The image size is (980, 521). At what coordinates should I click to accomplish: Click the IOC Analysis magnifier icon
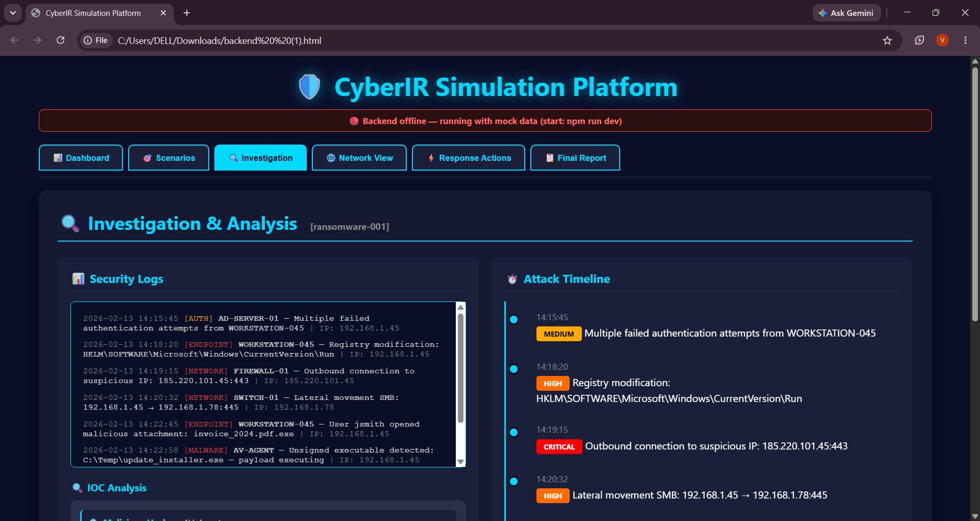click(x=78, y=488)
